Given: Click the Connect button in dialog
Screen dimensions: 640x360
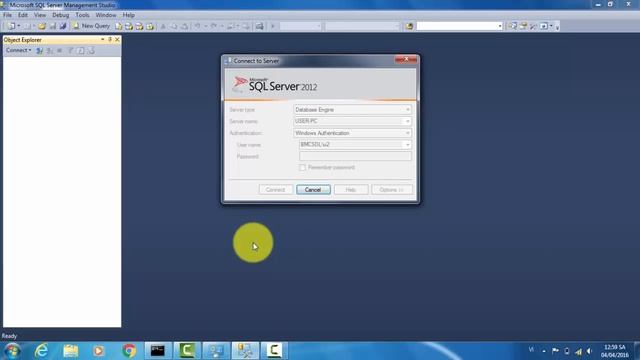Looking at the screenshot, I should tap(275, 190).
